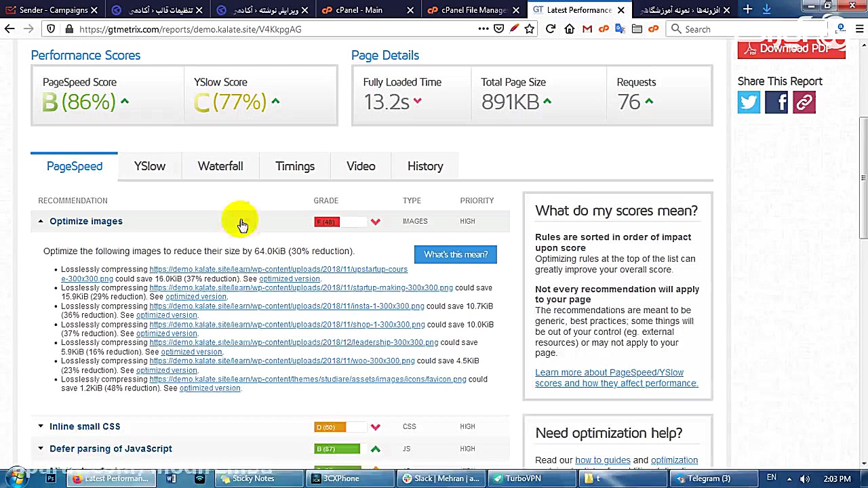Switch to the YSlow tab
Screen dimensions: 868x488
[x=150, y=167]
